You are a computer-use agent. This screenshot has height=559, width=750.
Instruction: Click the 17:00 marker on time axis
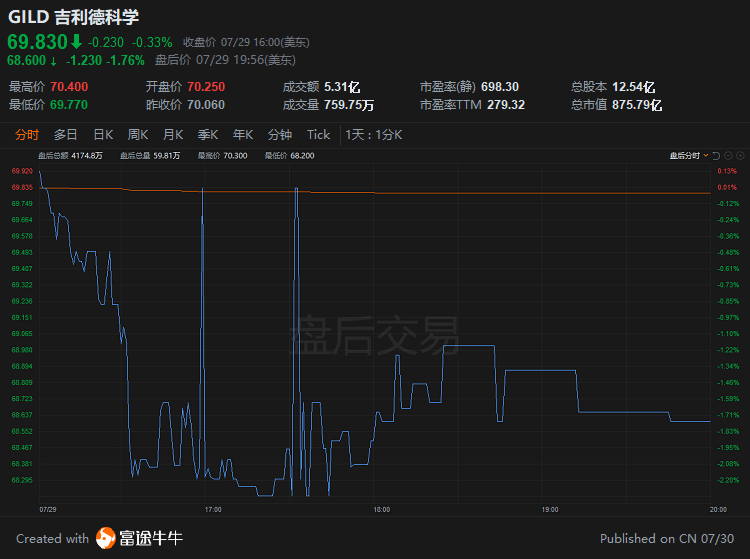pos(212,508)
